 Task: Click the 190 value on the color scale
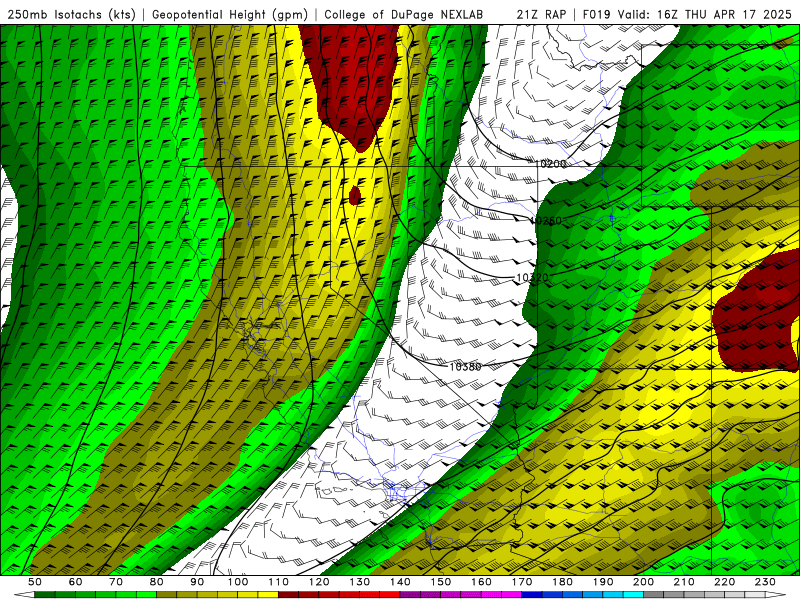coord(603,582)
